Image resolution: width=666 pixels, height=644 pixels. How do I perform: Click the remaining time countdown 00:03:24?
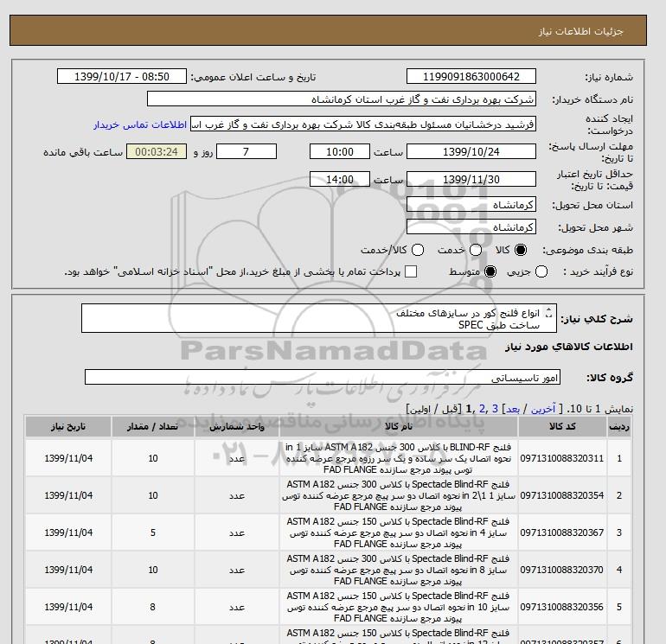click(x=157, y=151)
